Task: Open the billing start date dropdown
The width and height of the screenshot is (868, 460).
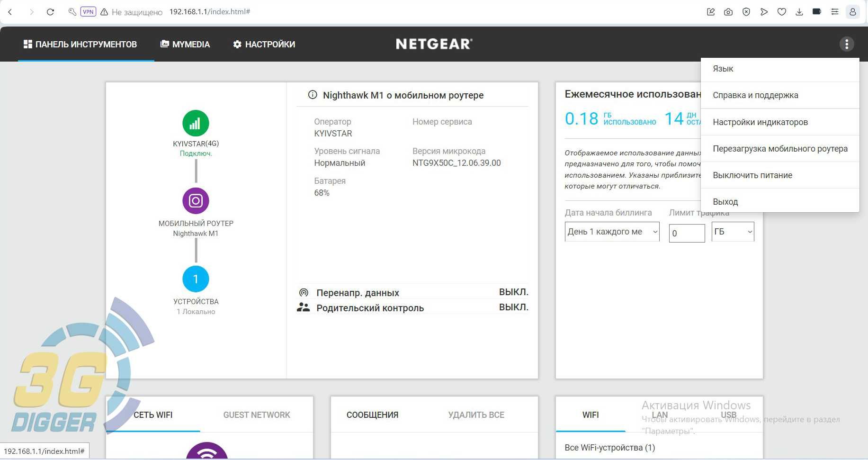Action: pos(612,232)
